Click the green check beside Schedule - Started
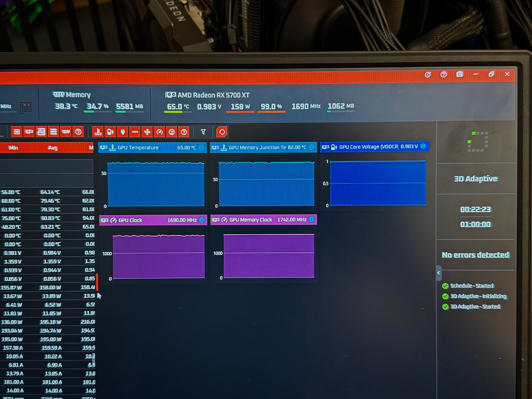Viewport: 532px width, 399px height. coord(445,286)
